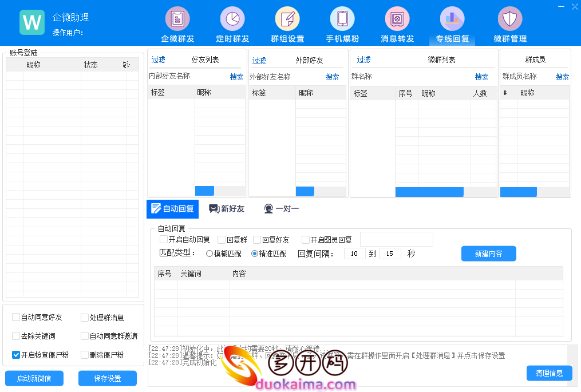This screenshot has height=392, width=581.
Task: Open the 手机爆粉 phone icon
Action: [x=342, y=19]
